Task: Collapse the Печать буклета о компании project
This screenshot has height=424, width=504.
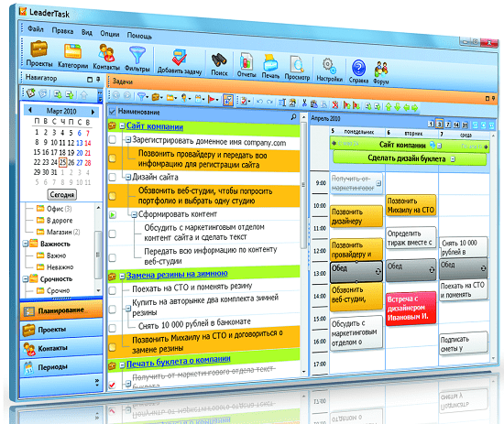Action: (x=122, y=365)
